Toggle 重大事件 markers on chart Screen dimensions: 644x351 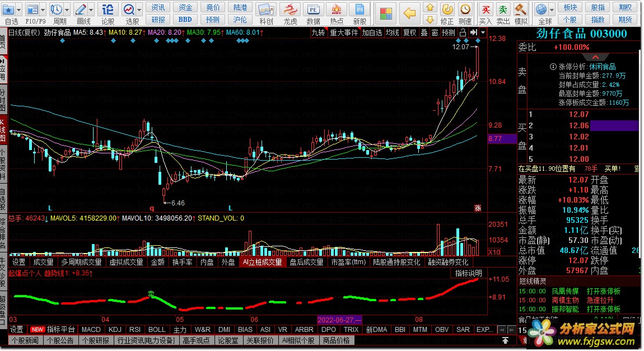pyautogui.click(x=344, y=33)
